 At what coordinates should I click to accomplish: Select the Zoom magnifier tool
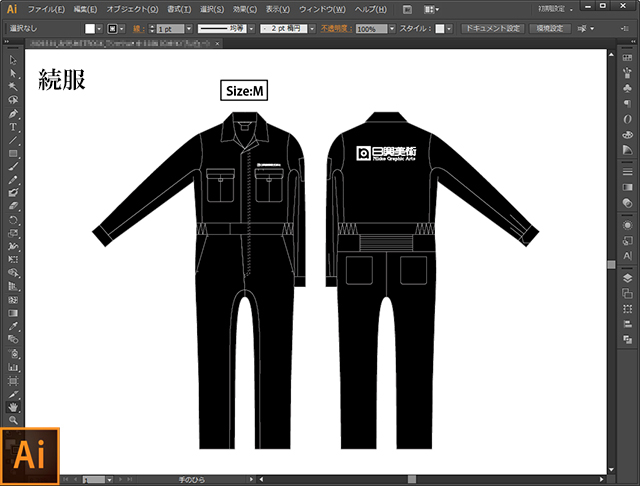click(13, 420)
